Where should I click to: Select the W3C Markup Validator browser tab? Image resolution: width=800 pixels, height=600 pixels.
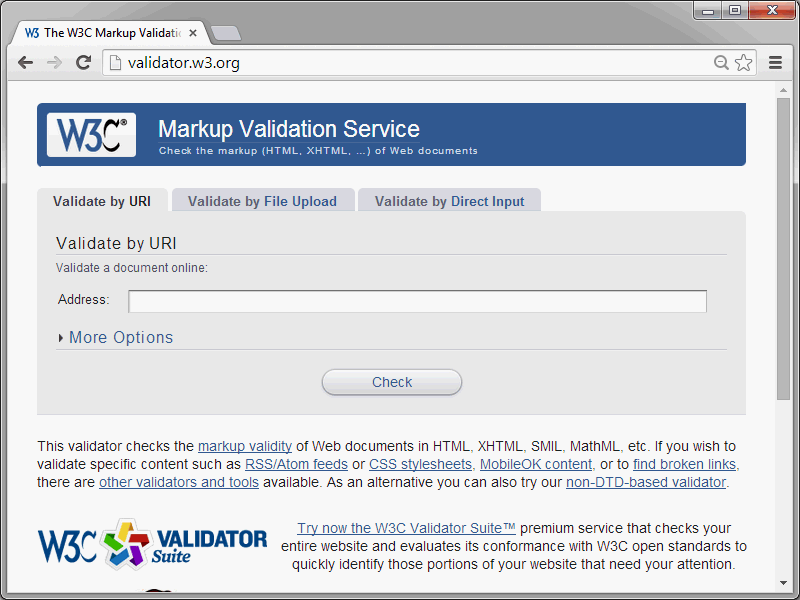110,33
